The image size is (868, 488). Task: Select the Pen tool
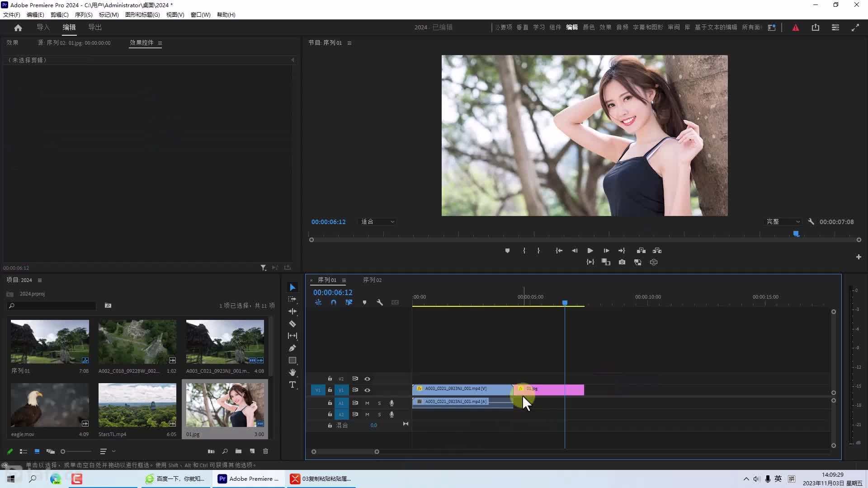[x=292, y=348]
